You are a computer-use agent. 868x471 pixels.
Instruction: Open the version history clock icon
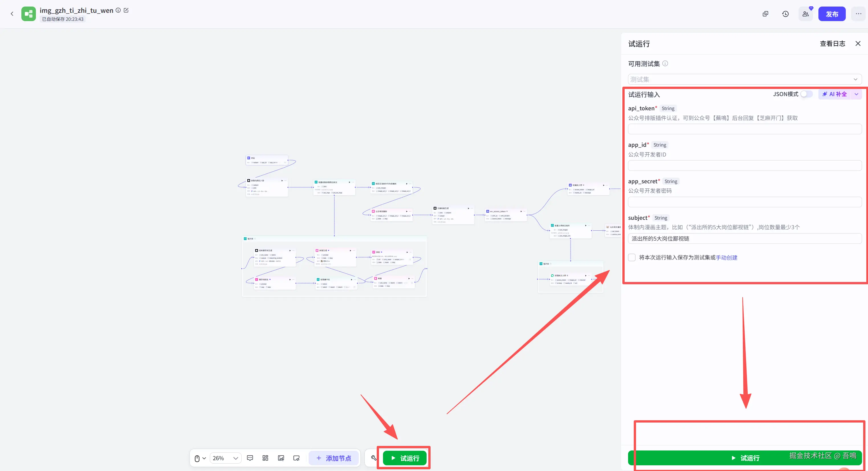785,14
